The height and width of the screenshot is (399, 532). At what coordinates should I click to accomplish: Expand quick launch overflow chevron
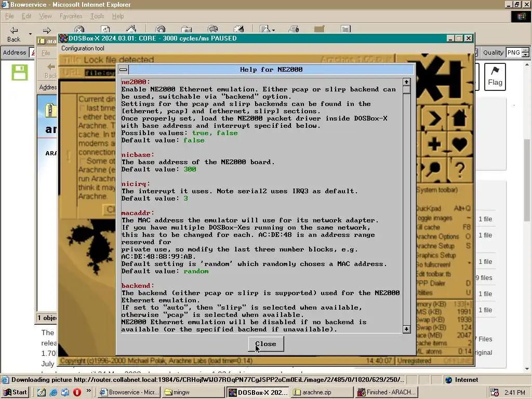88,391
